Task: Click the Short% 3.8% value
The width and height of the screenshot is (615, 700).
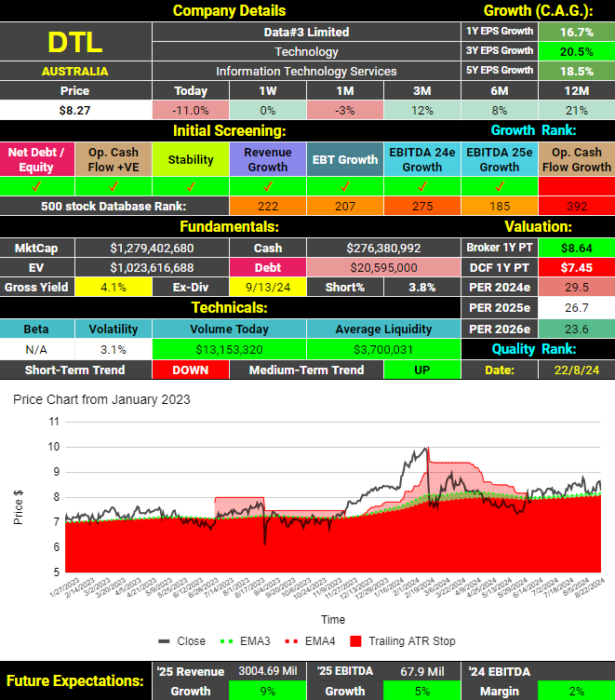Action: pos(422,287)
